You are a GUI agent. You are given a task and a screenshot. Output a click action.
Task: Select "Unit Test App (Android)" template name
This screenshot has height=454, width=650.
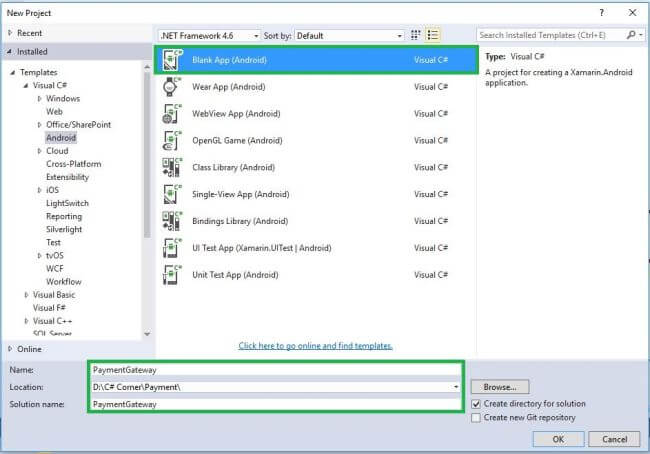coord(235,275)
